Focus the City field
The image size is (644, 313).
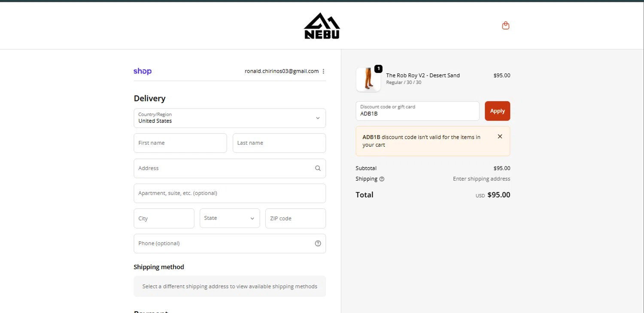(164, 219)
